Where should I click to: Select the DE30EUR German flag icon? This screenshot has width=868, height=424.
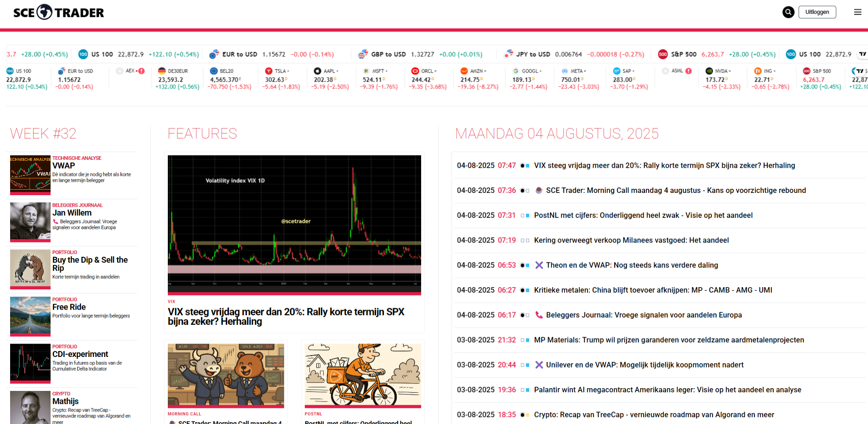point(162,71)
